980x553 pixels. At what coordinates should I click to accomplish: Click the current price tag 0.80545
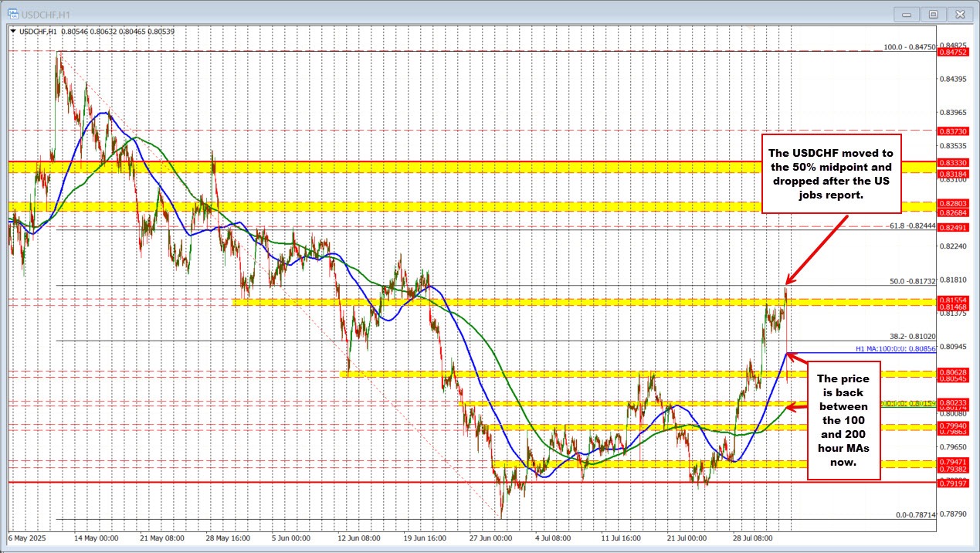tap(954, 379)
